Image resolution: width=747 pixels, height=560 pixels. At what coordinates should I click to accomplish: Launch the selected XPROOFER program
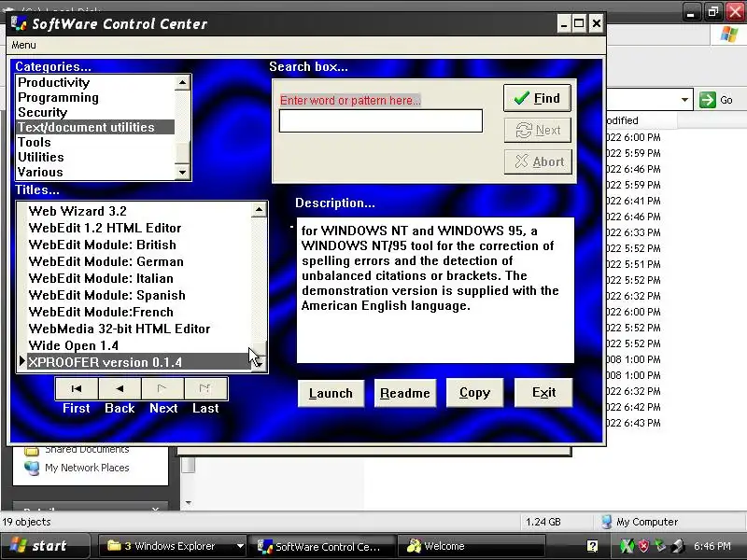coord(331,393)
